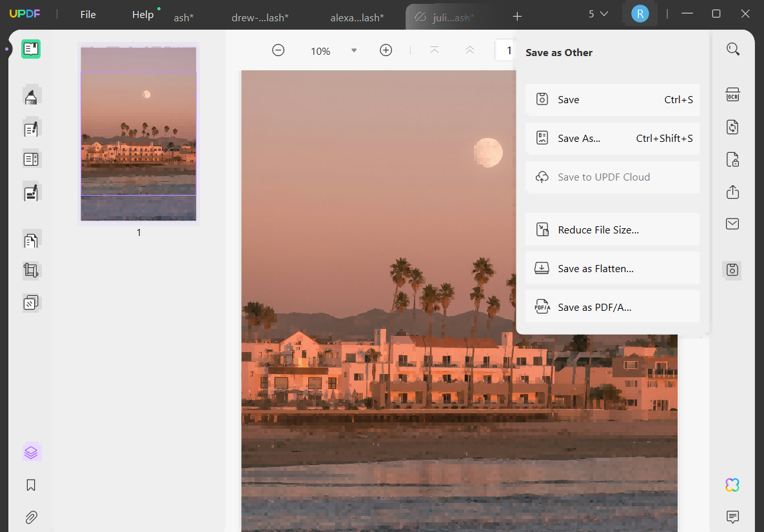Open the OCR recognition tool
The image size is (764, 532).
click(732, 95)
